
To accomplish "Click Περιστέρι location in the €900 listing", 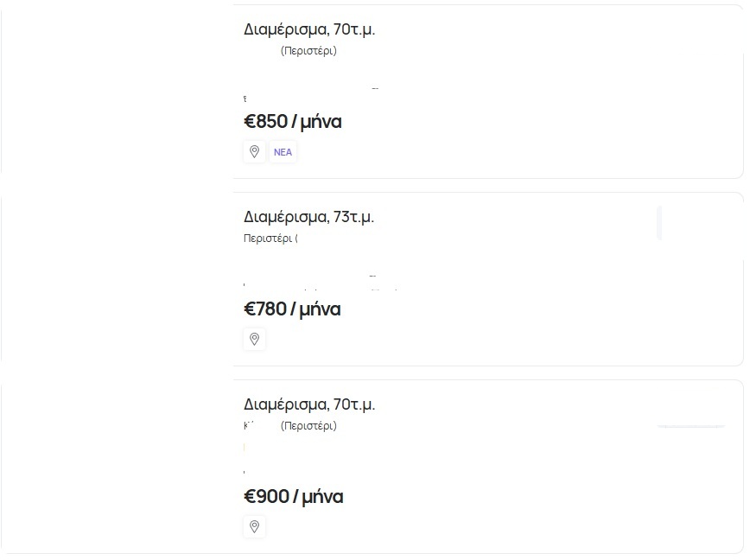I will pos(308,426).
